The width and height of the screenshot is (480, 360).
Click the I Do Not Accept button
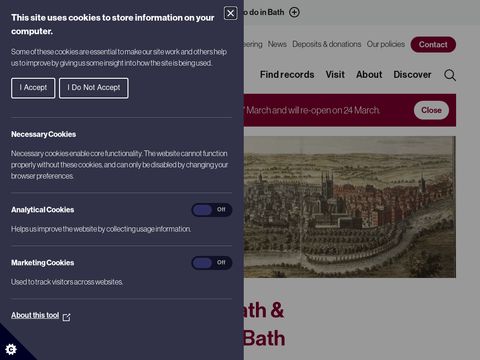click(94, 88)
